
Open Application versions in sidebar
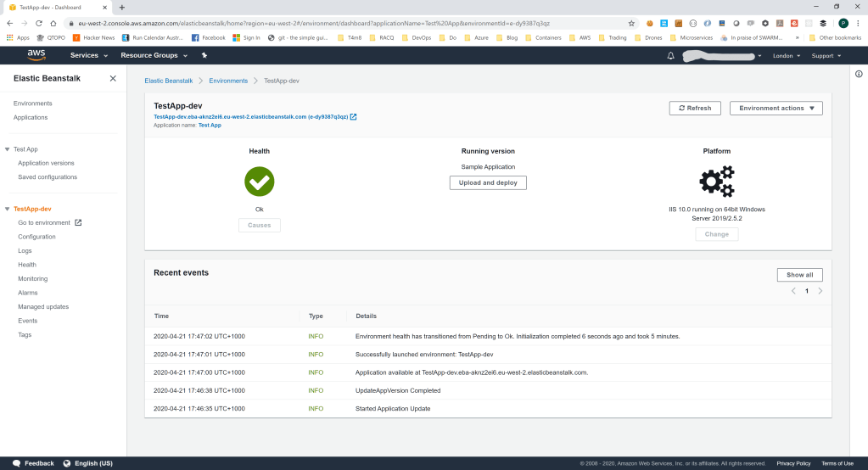coord(46,163)
